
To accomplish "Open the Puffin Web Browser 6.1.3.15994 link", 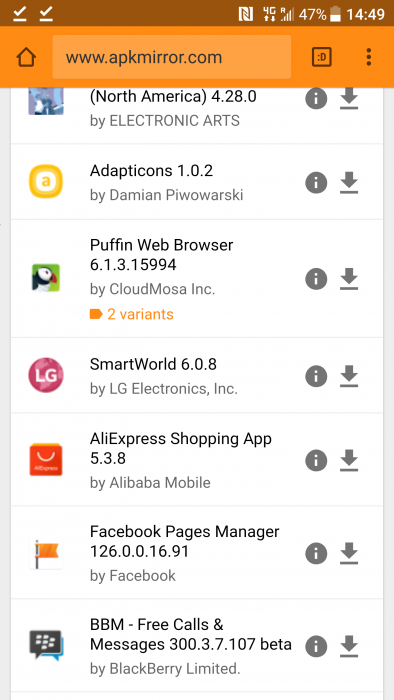I will click(x=162, y=255).
